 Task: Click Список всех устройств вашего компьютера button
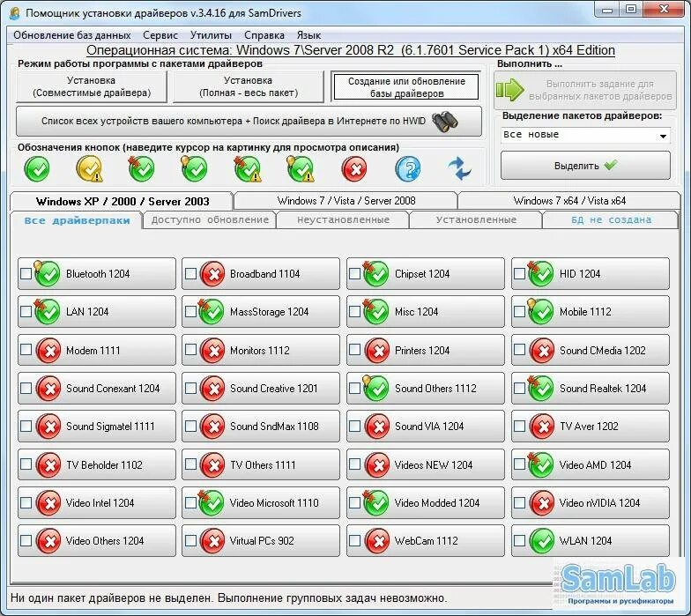249,122
